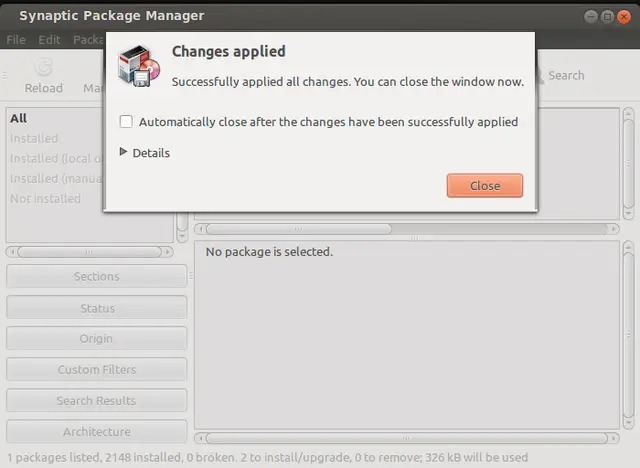Open the File menu
The image size is (640, 468).
coord(16,40)
